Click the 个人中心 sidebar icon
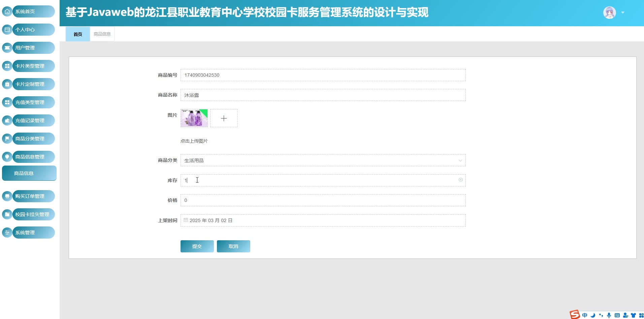This screenshot has width=644, height=319. point(7,30)
